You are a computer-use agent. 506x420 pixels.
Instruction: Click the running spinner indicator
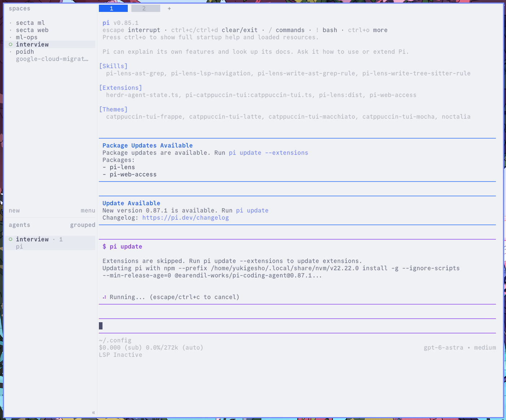coord(104,297)
